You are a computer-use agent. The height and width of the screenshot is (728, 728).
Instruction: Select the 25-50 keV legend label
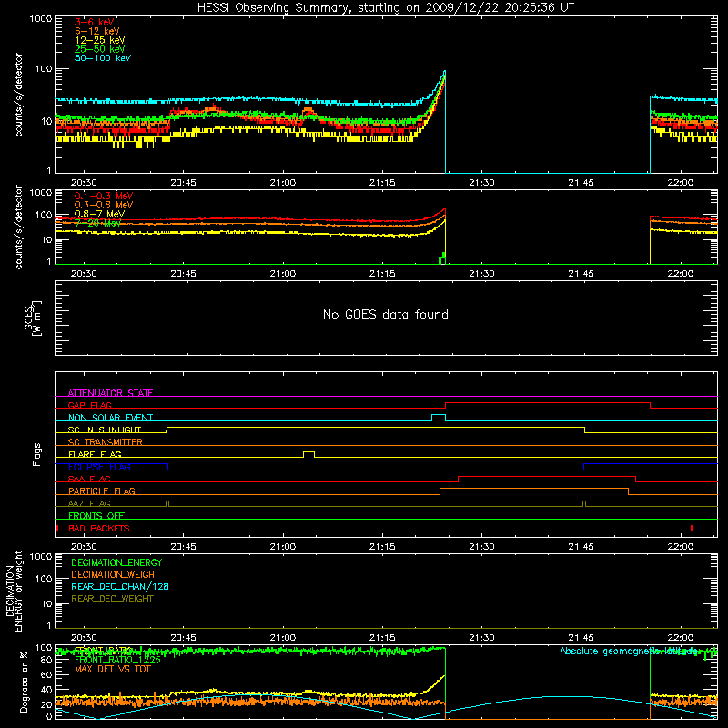point(100,49)
